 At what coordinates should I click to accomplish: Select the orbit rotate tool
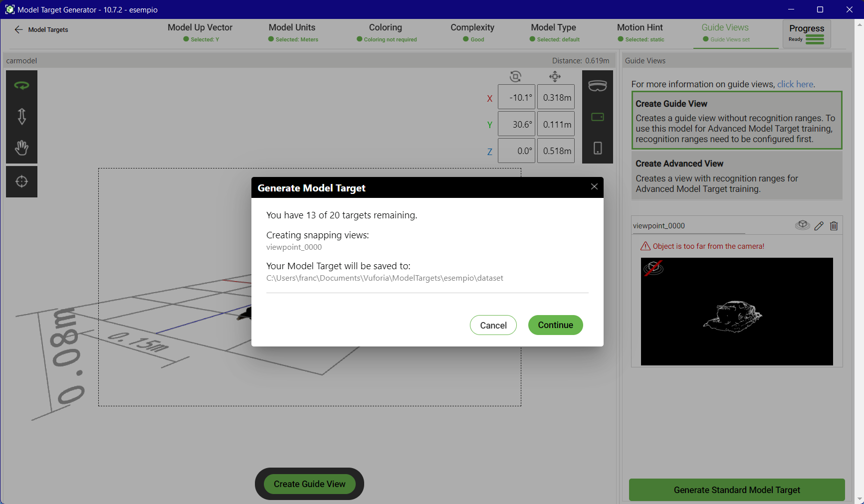(x=21, y=85)
